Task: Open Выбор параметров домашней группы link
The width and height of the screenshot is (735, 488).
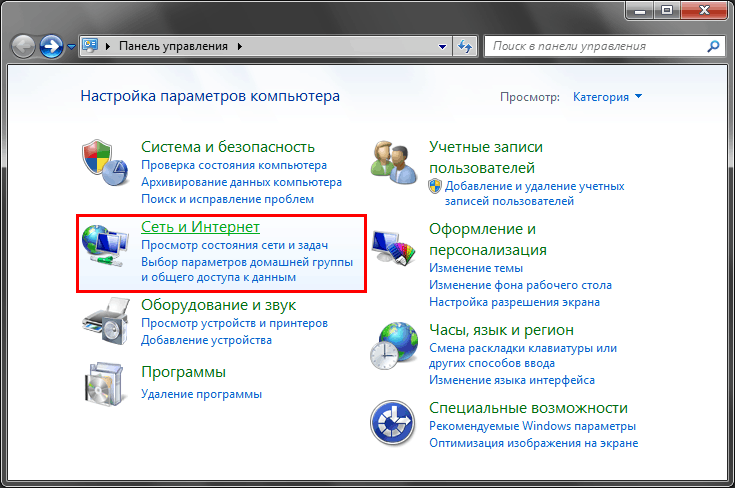Action: (x=247, y=270)
